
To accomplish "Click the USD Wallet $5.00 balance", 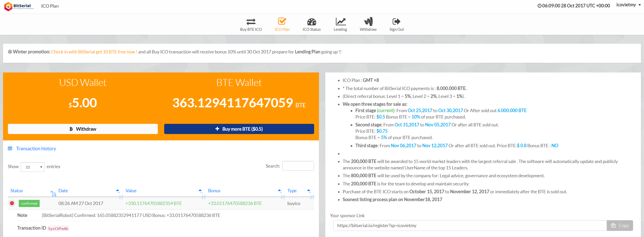I will [x=83, y=103].
